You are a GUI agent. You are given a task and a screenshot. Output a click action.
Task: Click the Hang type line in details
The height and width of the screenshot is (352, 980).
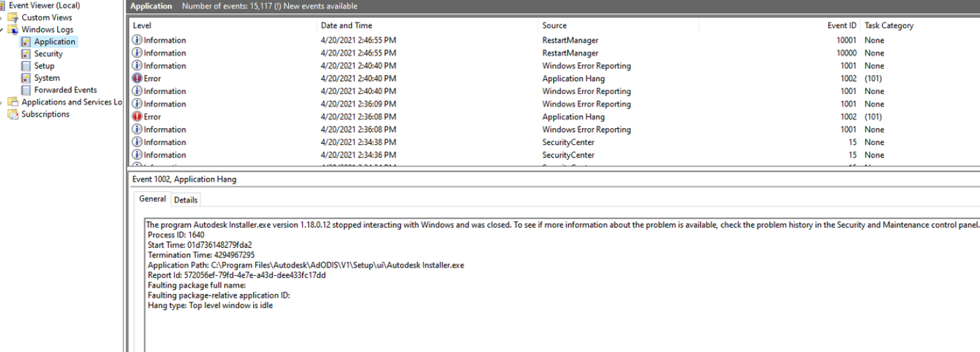210,306
